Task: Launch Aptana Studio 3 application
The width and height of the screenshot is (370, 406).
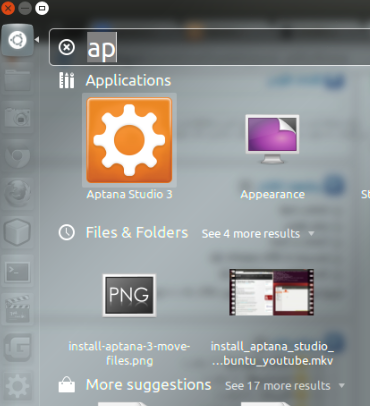Action: [x=129, y=140]
